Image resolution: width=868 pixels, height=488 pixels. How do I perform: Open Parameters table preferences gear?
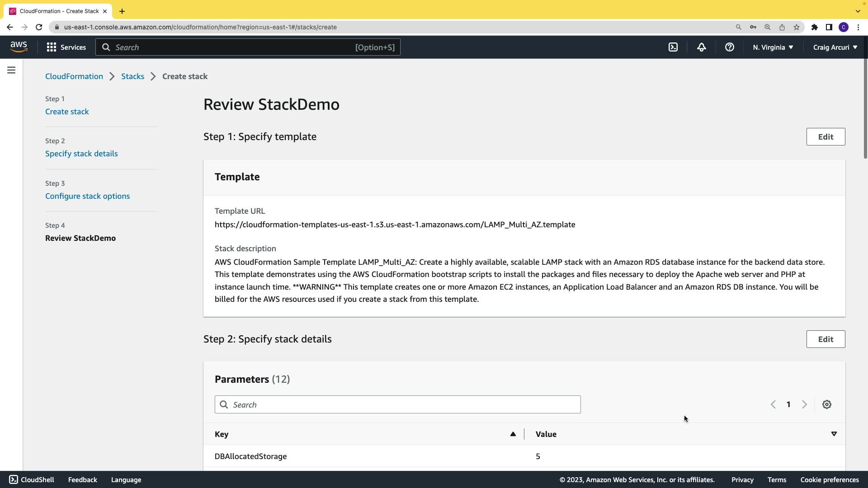(x=826, y=405)
